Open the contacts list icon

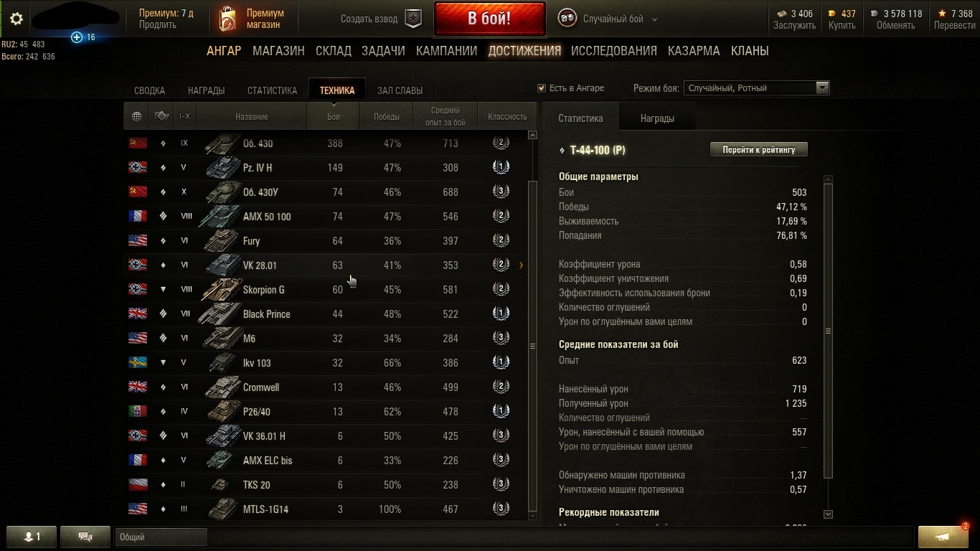pos(32,537)
